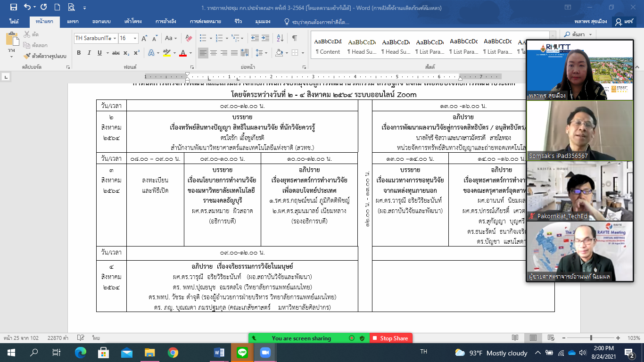This screenshot has width=644, height=362.
Task: Open LINE app from the taskbar
Action: (242, 352)
